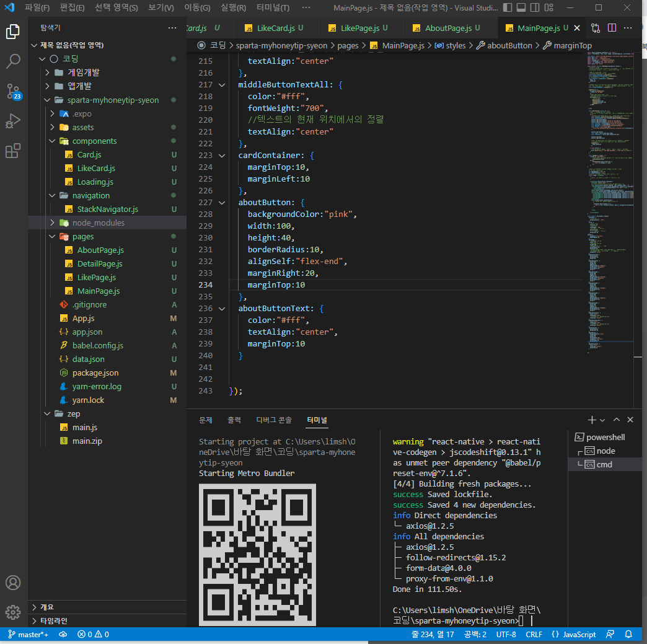Image resolution: width=647 pixels, height=644 pixels.
Task: Open the 편집(E) menu
Action: (x=73, y=7)
